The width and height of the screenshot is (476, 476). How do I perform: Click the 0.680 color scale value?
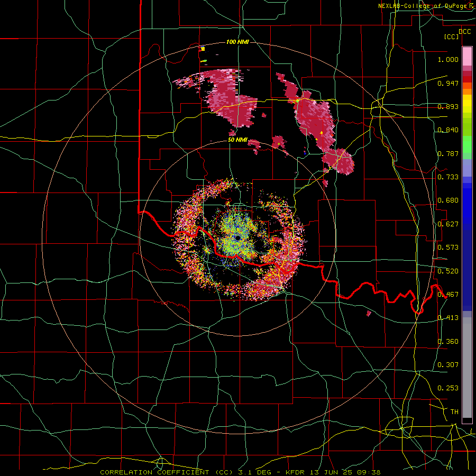(x=448, y=200)
